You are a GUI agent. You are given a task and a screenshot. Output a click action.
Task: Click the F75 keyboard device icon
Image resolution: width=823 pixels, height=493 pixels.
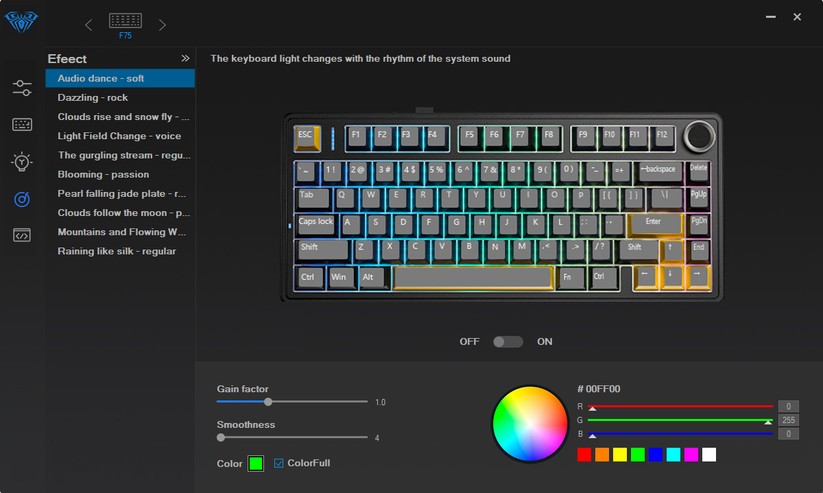click(x=125, y=22)
